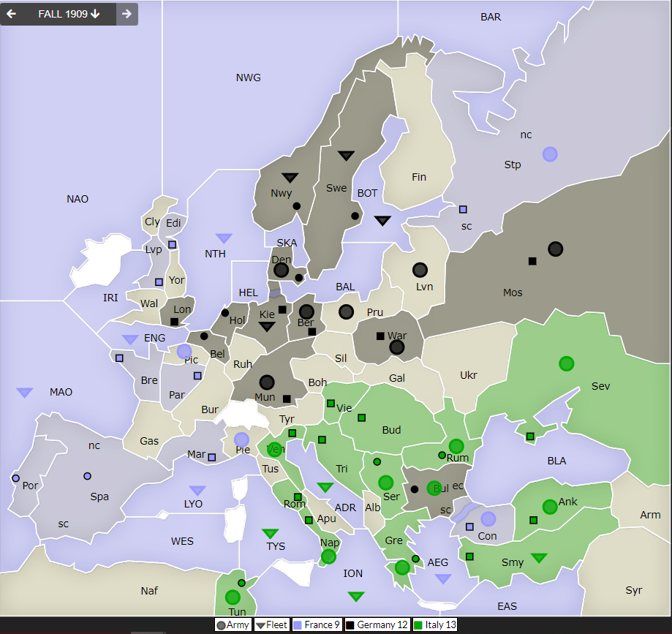Click the Italian fleet in ION
Image resolution: width=672 pixels, height=634 pixels.
point(356,596)
